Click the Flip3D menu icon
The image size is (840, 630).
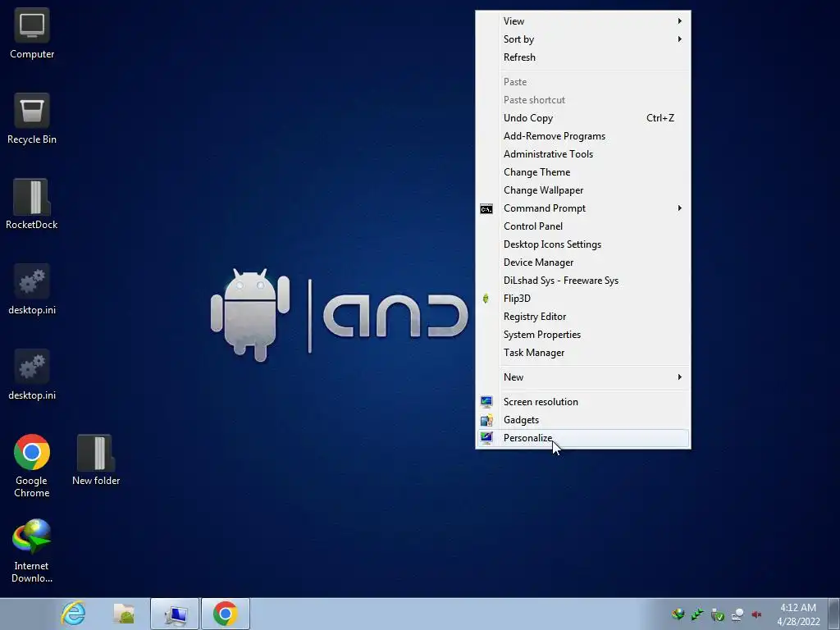486,299
